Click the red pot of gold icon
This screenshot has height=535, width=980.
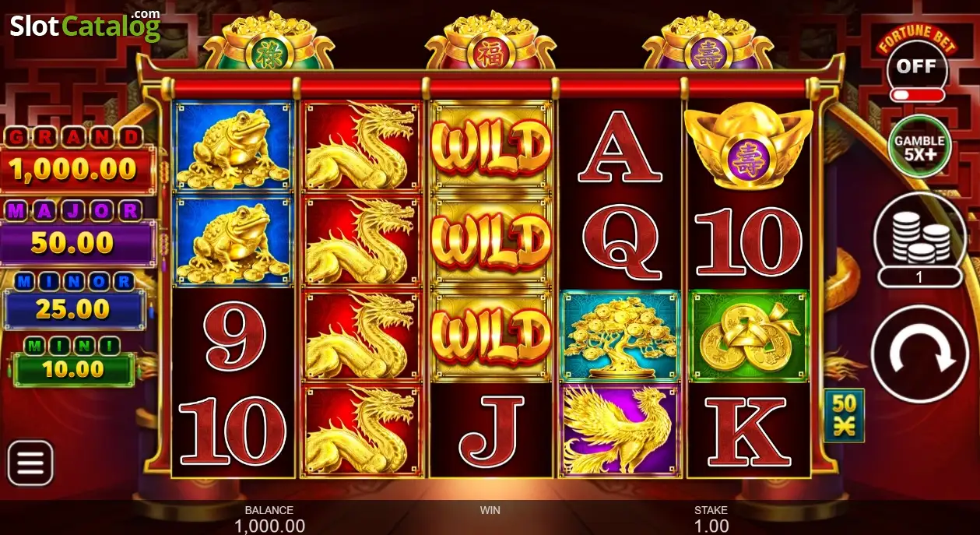pos(490,43)
